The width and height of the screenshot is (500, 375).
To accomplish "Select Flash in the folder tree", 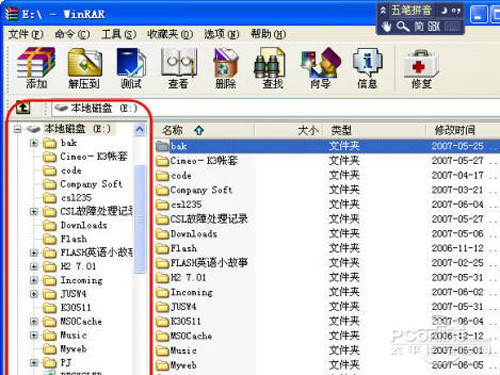I will click(x=74, y=239).
